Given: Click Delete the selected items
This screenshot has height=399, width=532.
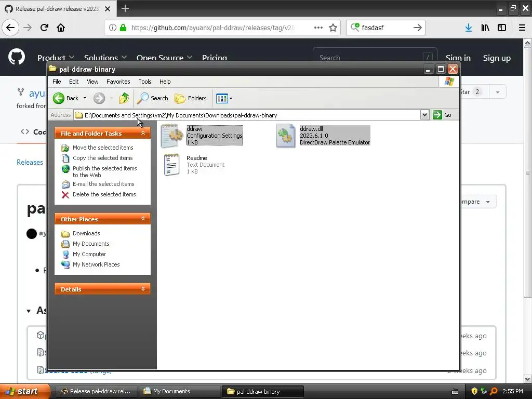Looking at the screenshot, I should tap(104, 194).
